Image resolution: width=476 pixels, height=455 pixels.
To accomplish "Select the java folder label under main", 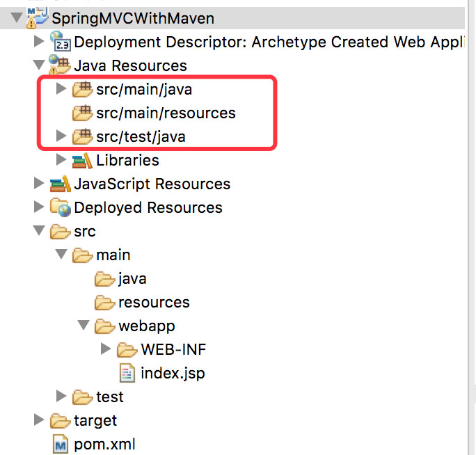I will (x=132, y=279).
